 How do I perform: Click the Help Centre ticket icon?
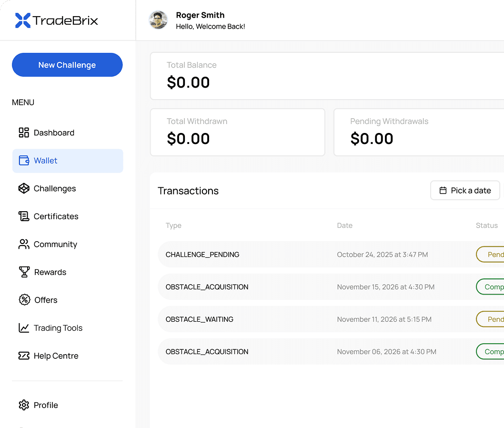[x=24, y=356]
